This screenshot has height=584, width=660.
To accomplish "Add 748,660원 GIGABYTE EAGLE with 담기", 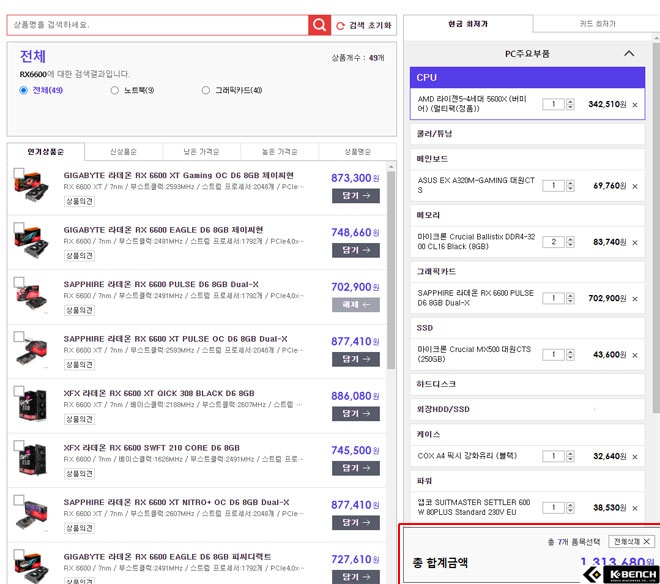I will (x=356, y=250).
